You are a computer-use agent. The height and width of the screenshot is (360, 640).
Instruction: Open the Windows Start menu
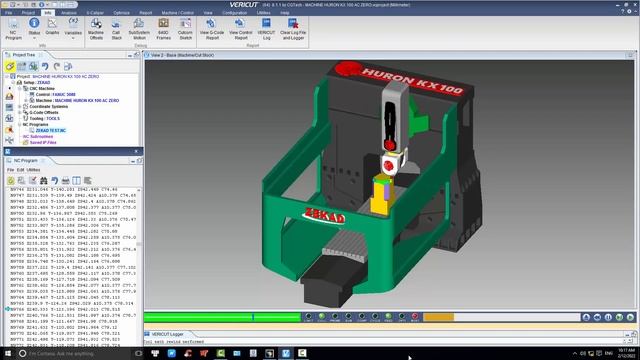[8, 353]
